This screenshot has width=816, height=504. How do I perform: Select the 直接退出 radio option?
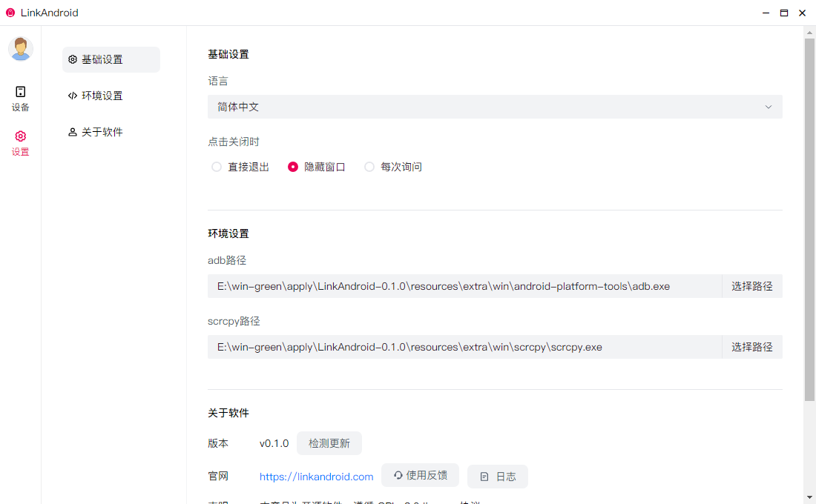(x=217, y=167)
